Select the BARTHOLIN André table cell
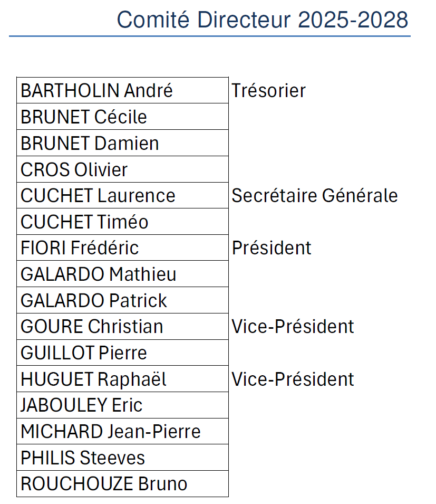Viewport: 436px width, 504px height. click(122, 90)
